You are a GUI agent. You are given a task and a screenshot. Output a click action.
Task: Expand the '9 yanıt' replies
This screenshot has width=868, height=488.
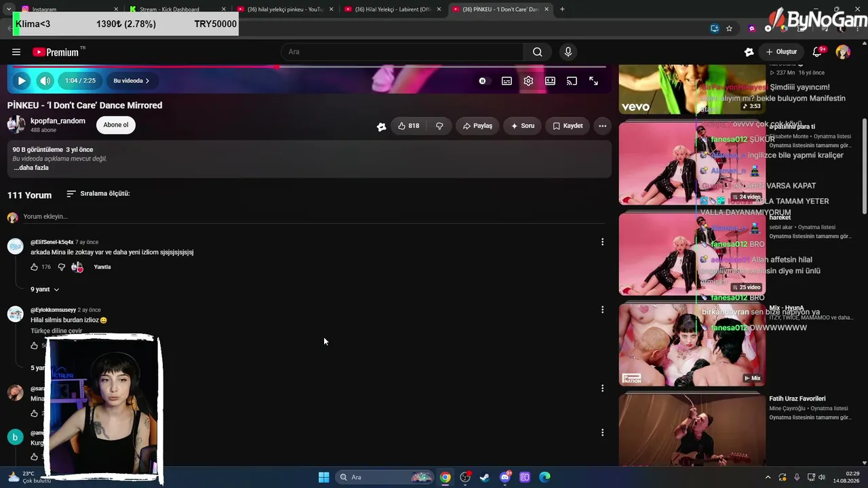tap(45, 289)
